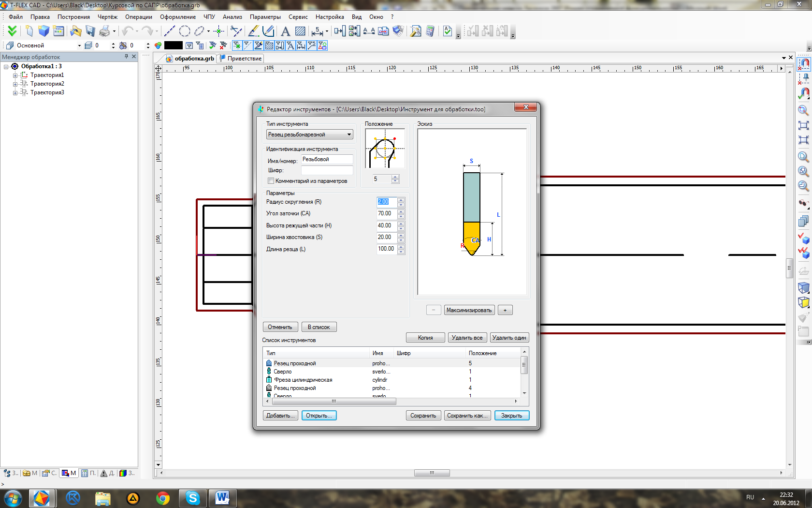Click the Windows Start button
The image size is (812, 508).
click(12, 498)
